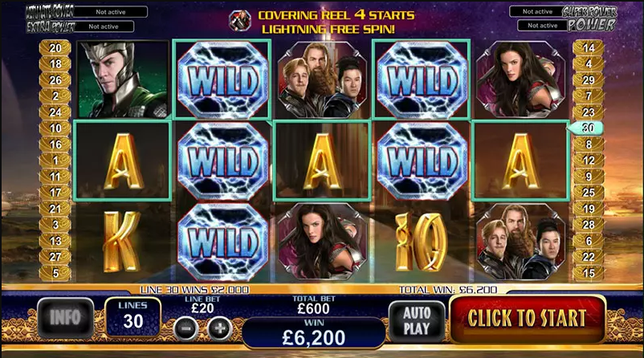Open the INFO paytable button
This screenshot has height=358, width=644.
click(66, 318)
